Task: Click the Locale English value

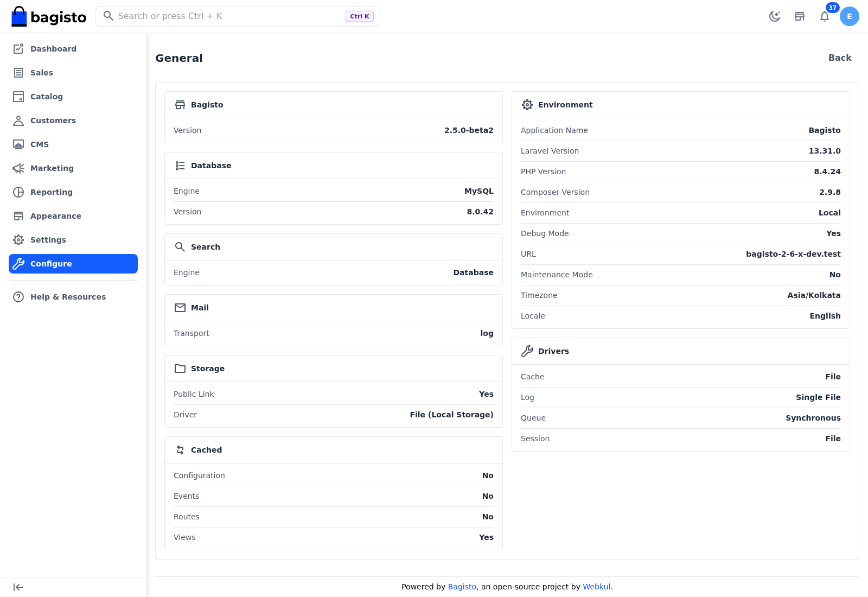Action: (x=825, y=316)
